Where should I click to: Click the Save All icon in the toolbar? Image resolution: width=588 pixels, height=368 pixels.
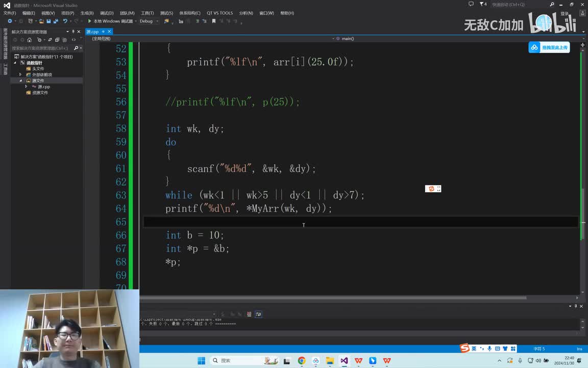coord(56,21)
